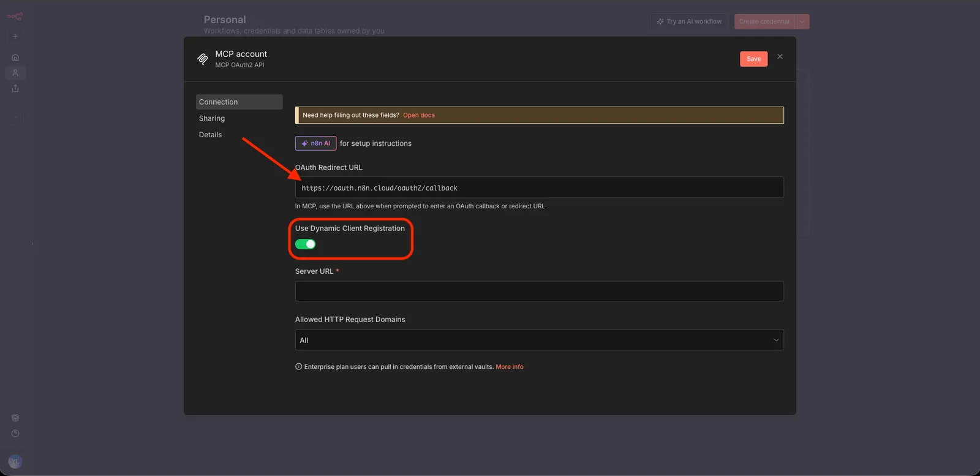The width and height of the screenshot is (980, 476).
Task: Click the n8n logo in sidebar
Action: [x=15, y=17]
